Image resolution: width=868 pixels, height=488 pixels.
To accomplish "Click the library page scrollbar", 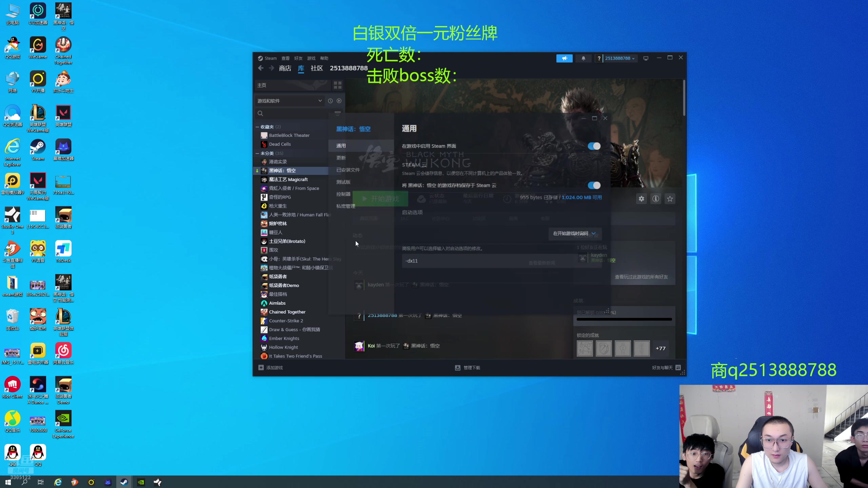I will point(684,98).
